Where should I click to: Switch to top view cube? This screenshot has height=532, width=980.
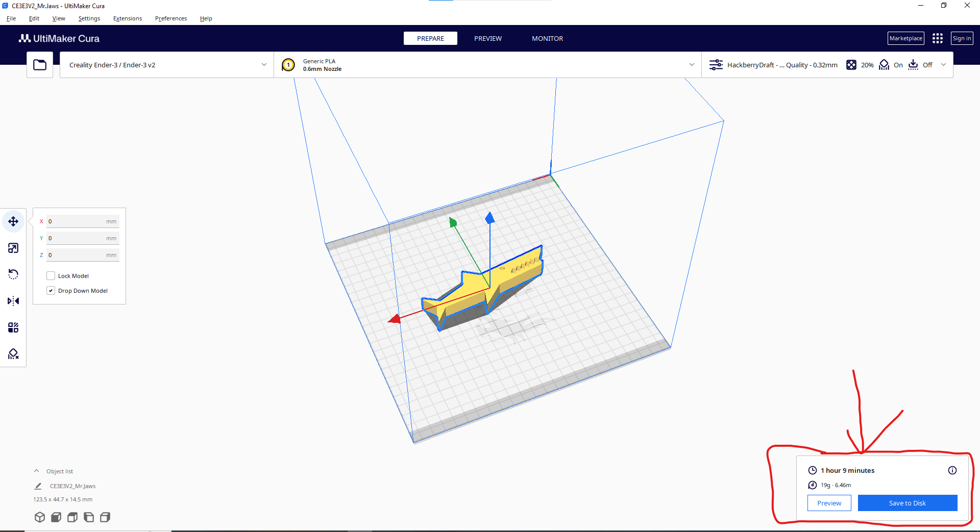(x=72, y=517)
